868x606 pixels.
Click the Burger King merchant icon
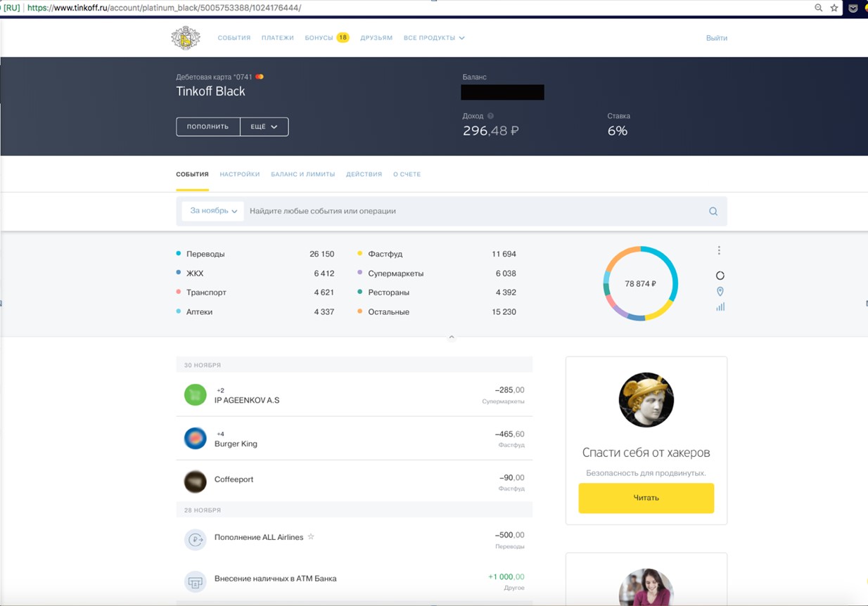tap(196, 438)
